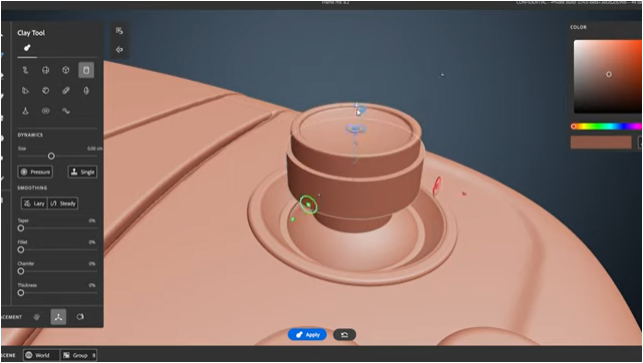The image size is (643, 363).
Task: Select the torus ring brush shape
Action: click(x=46, y=111)
